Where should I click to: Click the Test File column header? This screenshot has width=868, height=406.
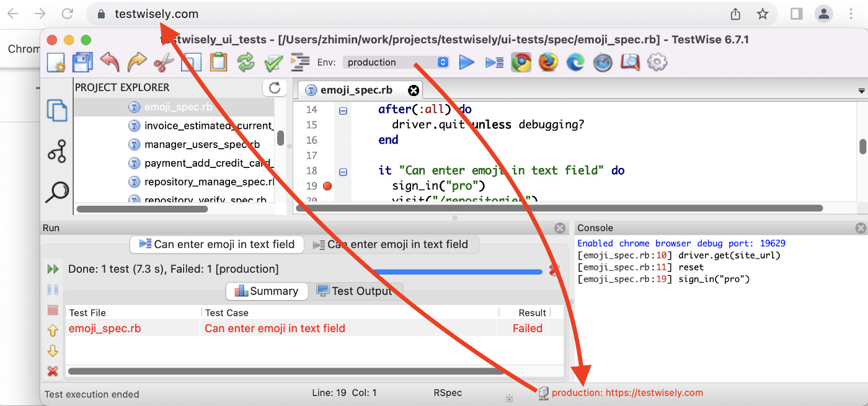coord(133,312)
